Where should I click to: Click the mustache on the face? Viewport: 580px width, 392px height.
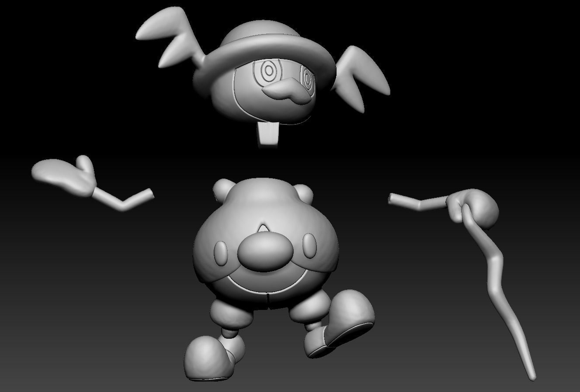[286, 90]
